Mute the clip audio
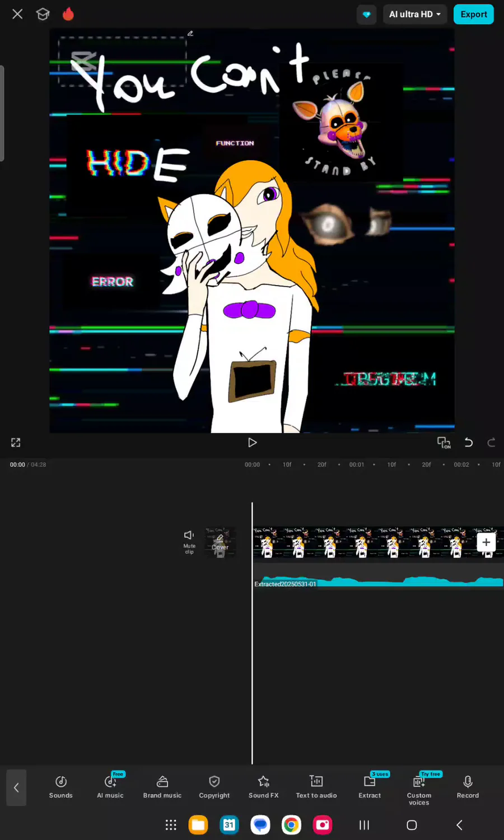 (189, 542)
